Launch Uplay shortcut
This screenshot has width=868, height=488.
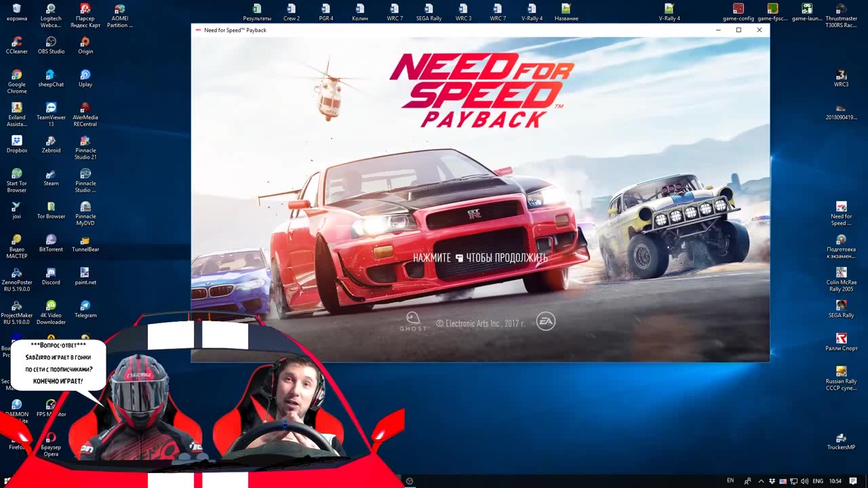[x=85, y=79]
